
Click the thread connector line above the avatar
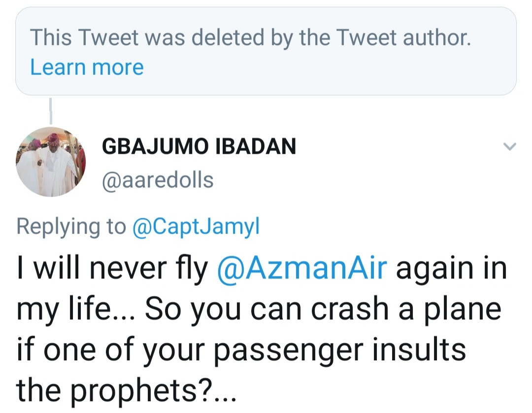coord(51,110)
